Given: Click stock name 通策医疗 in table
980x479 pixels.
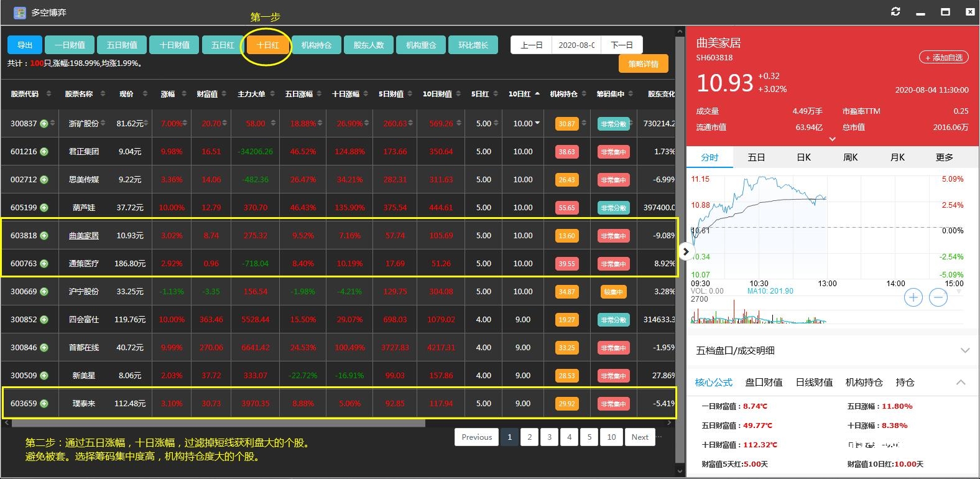Looking at the screenshot, I should click(x=84, y=264).
